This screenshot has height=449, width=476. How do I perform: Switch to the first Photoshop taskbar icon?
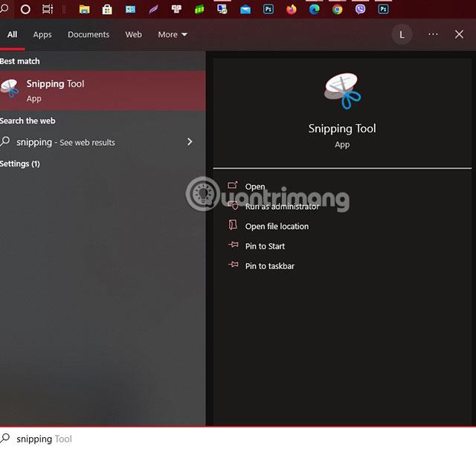268,9
